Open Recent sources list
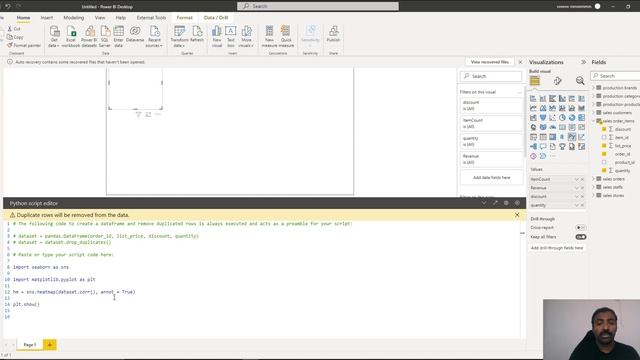The width and height of the screenshot is (640, 360). [154, 36]
